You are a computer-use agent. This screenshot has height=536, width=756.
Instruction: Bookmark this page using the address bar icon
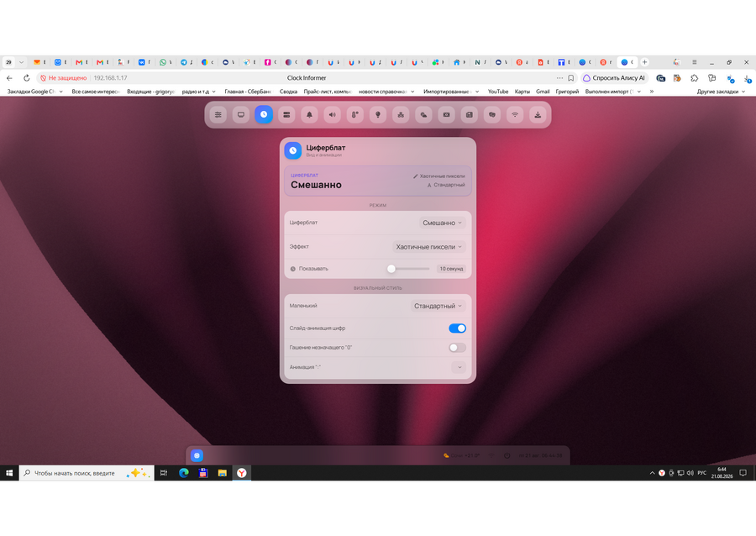pos(571,77)
